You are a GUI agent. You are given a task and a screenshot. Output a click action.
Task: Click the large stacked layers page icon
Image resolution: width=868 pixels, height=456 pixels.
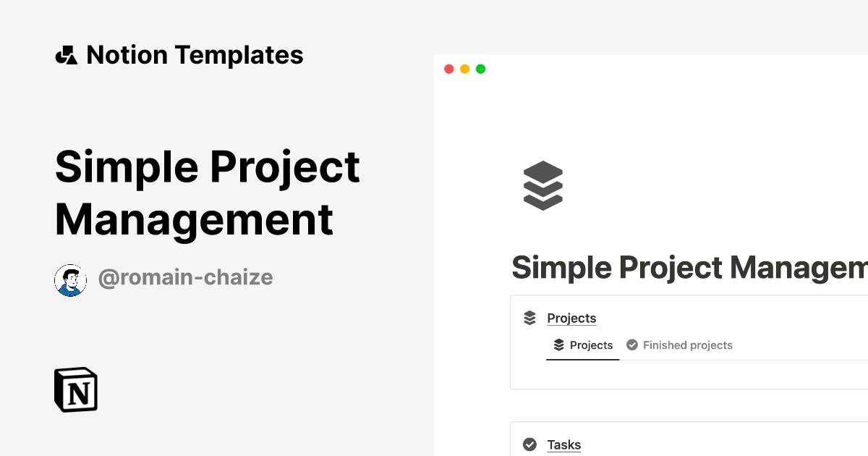tap(542, 185)
